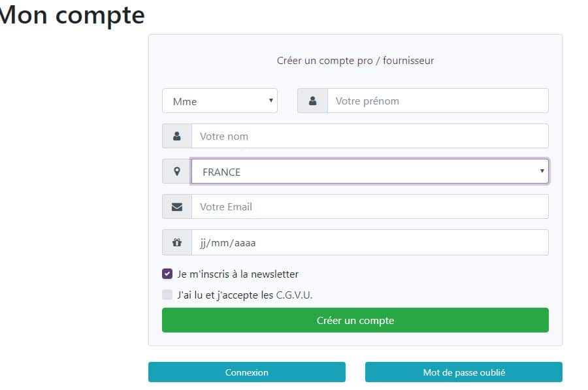The height and width of the screenshot is (390, 588).
Task: Focus the Votre Email input field
Action: tap(370, 206)
